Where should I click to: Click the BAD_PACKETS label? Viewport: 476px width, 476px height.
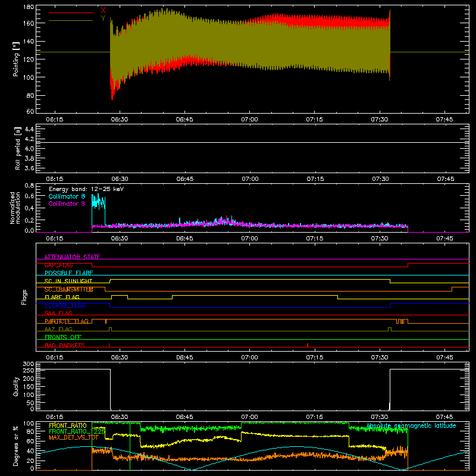coord(65,345)
